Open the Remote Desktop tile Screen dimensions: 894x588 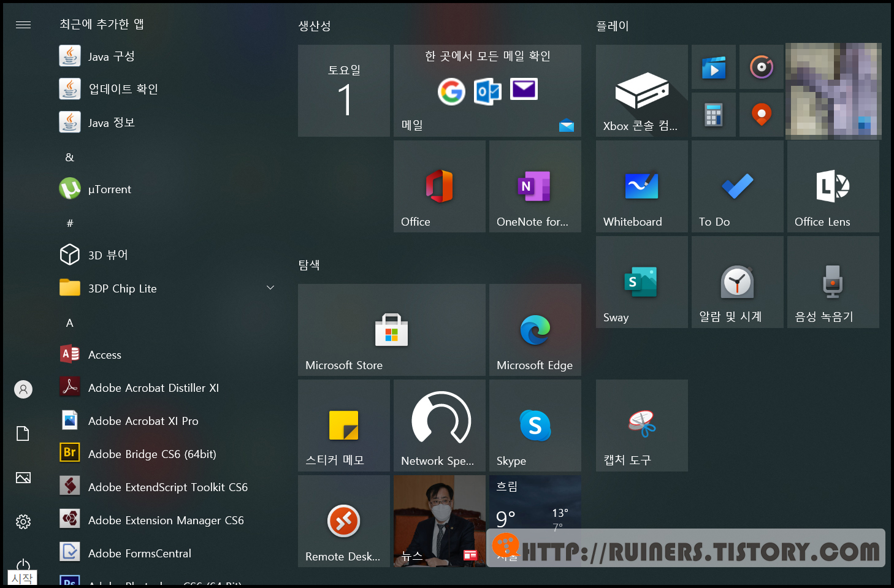point(344,521)
